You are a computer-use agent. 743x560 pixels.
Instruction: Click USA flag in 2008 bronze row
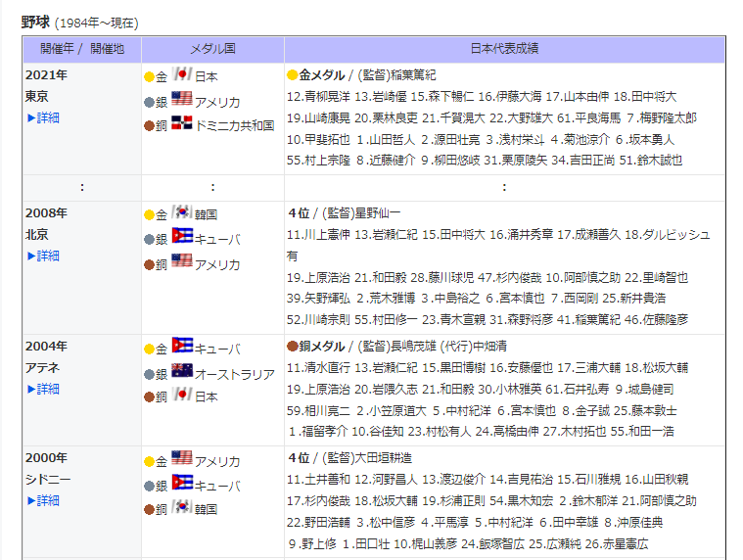[182, 260]
